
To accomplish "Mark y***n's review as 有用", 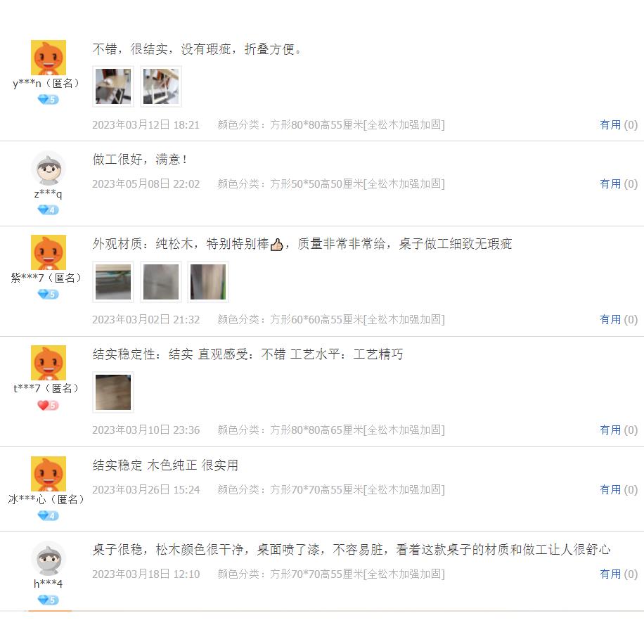I will pyautogui.click(x=618, y=124).
